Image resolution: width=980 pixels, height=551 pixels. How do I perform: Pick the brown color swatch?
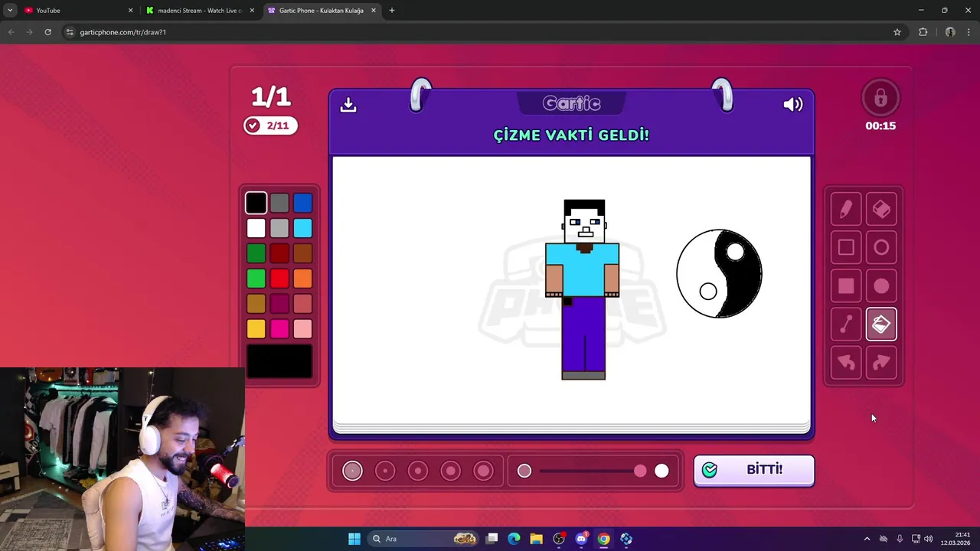click(x=303, y=253)
